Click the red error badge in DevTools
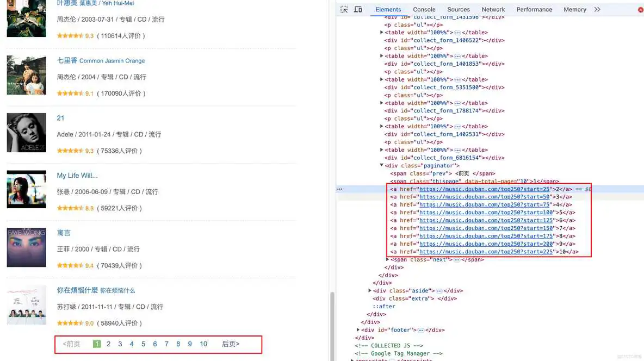Screen dimensions: 644x361 coord(640,9)
